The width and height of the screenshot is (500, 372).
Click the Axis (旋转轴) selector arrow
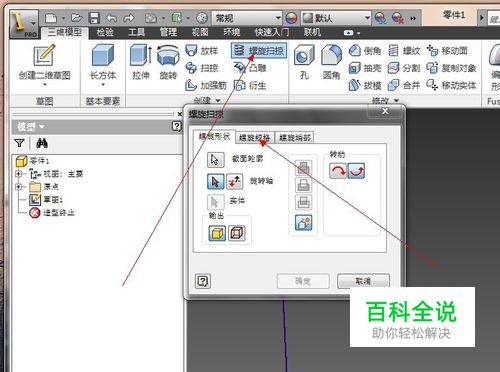(215, 182)
